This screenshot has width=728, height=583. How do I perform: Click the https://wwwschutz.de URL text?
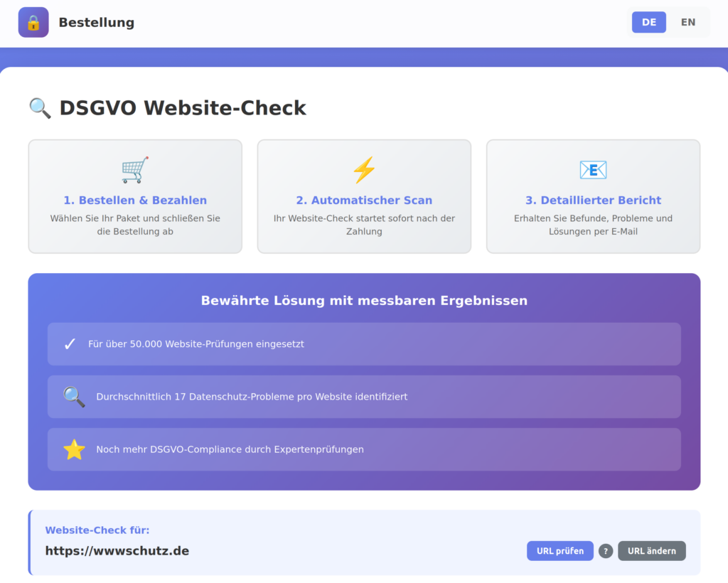(x=117, y=551)
